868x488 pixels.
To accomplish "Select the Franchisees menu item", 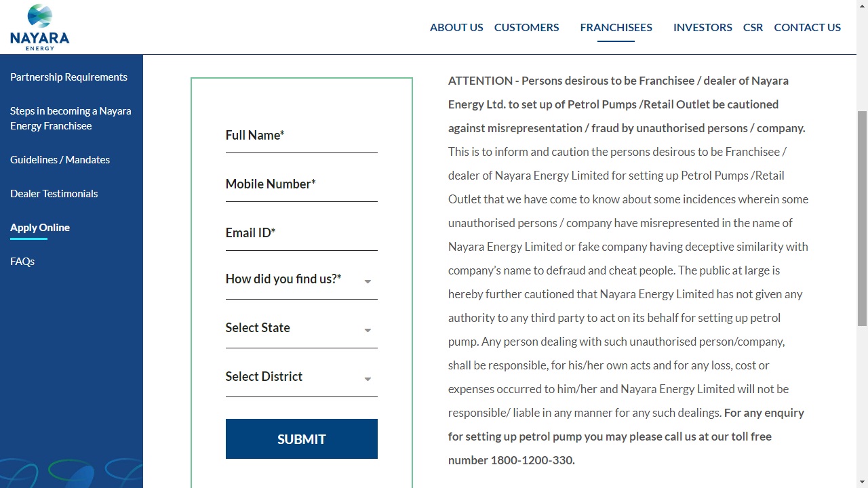I will coord(616,27).
